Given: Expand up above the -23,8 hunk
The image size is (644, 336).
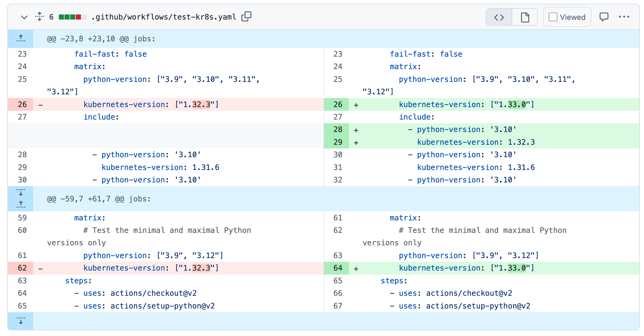Looking at the screenshot, I should [x=21, y=39].
